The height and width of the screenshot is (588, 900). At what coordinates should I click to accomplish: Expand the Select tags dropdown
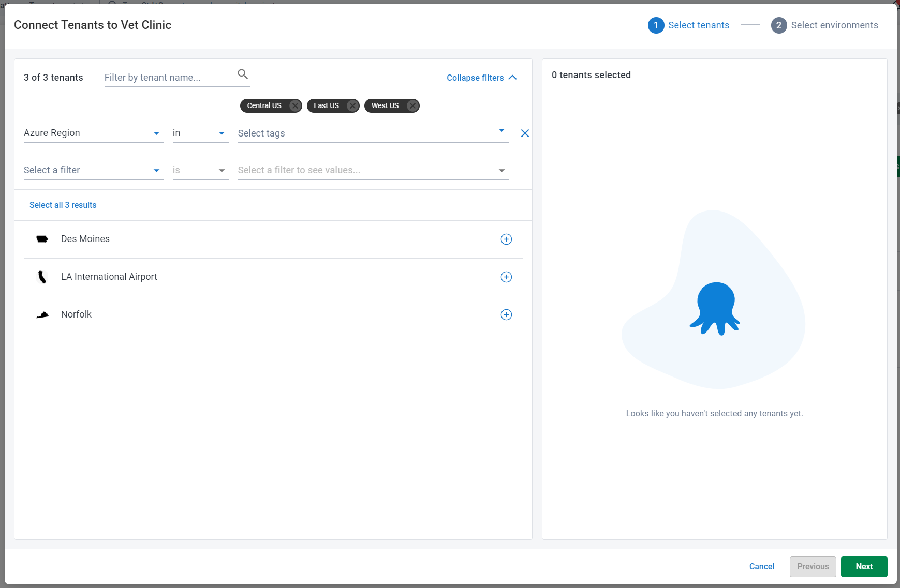[373, 133]
